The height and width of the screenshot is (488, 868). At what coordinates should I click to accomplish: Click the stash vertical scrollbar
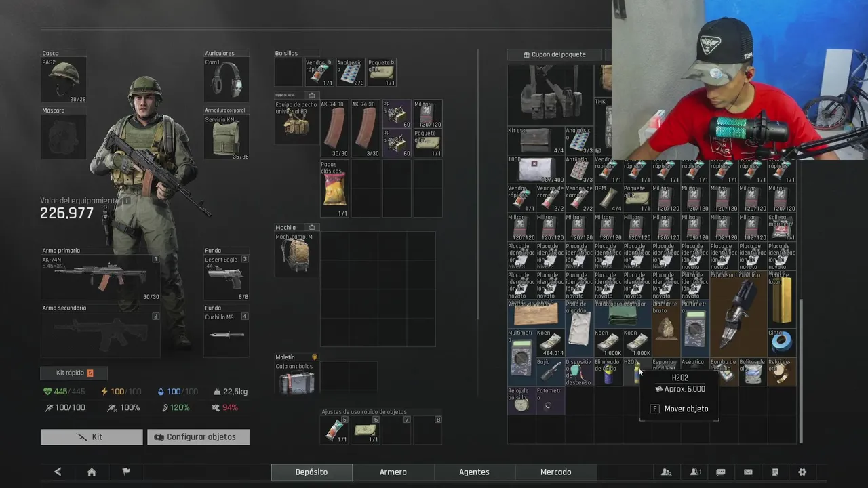coord(801,370)
